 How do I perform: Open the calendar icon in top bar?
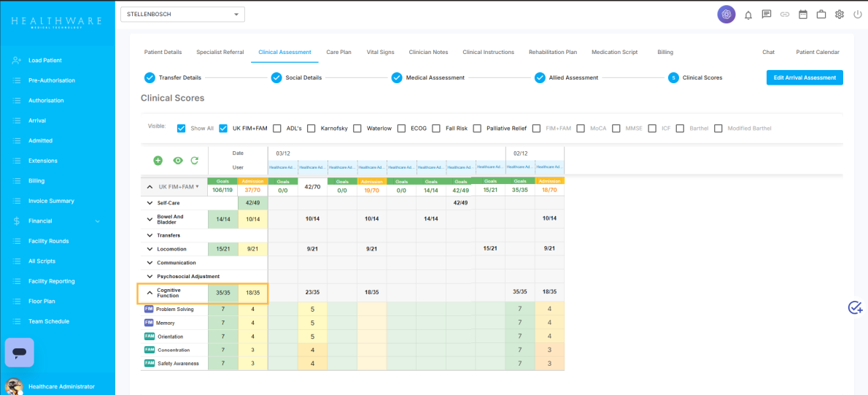coord(803,15)
